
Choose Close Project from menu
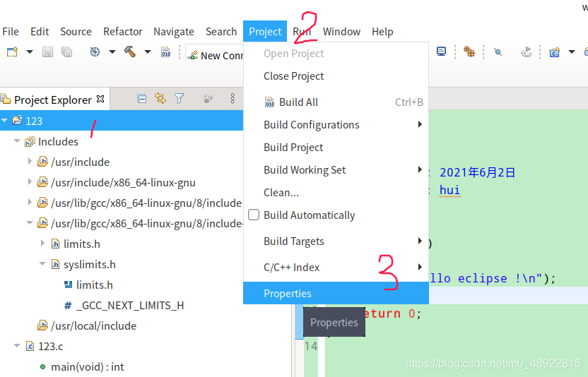coord(336,76)
